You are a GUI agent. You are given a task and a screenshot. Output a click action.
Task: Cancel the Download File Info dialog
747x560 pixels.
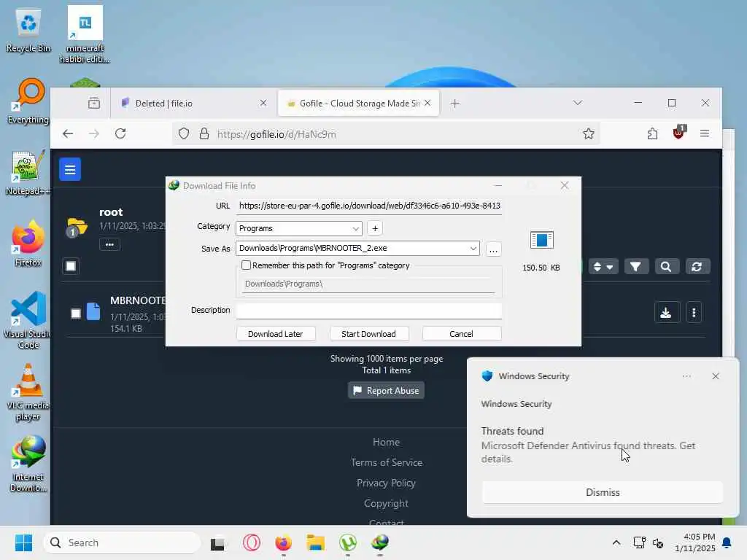pos(461,334)
